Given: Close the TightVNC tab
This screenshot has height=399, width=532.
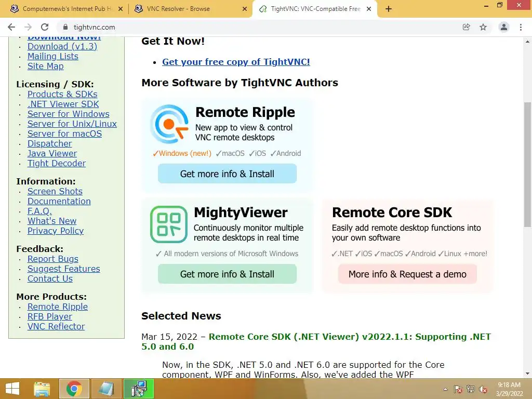Looking at the screenshot, I should 369,9.
